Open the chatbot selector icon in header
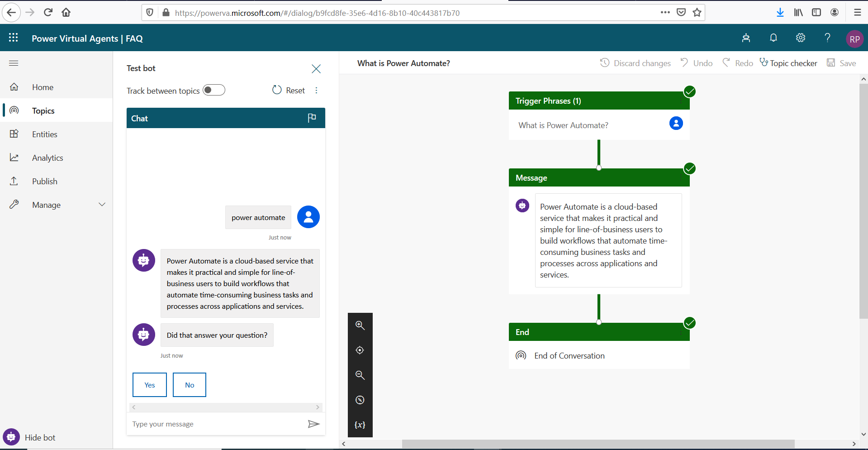 [746, 38]
